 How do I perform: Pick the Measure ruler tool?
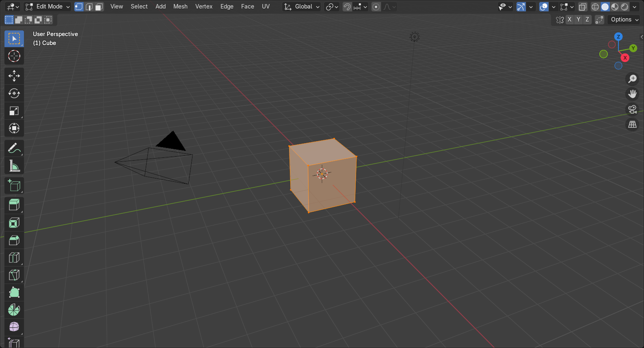click(x=14, y=166)
